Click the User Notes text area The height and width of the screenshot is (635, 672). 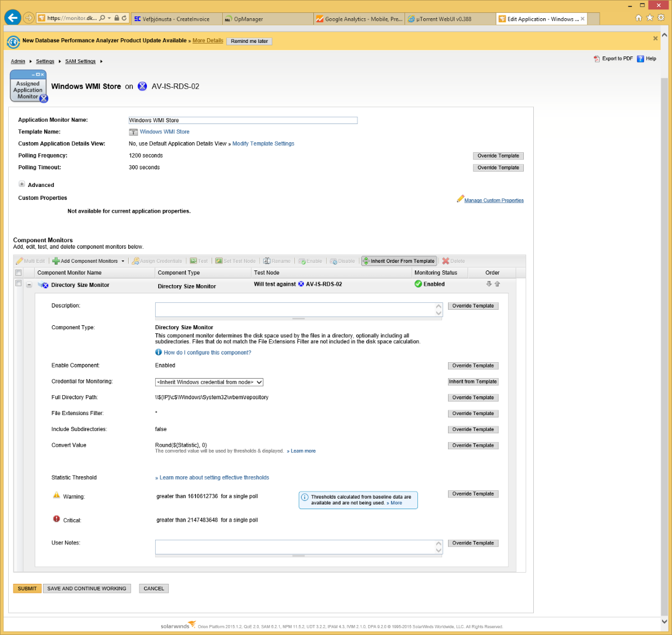(x=299, y=547)
